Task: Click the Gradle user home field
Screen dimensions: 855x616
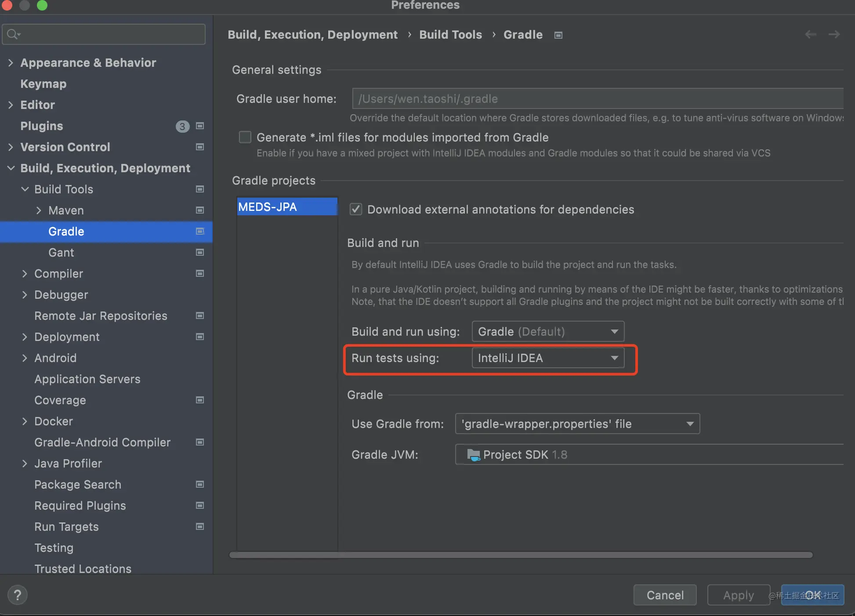Action: point(598,99)
